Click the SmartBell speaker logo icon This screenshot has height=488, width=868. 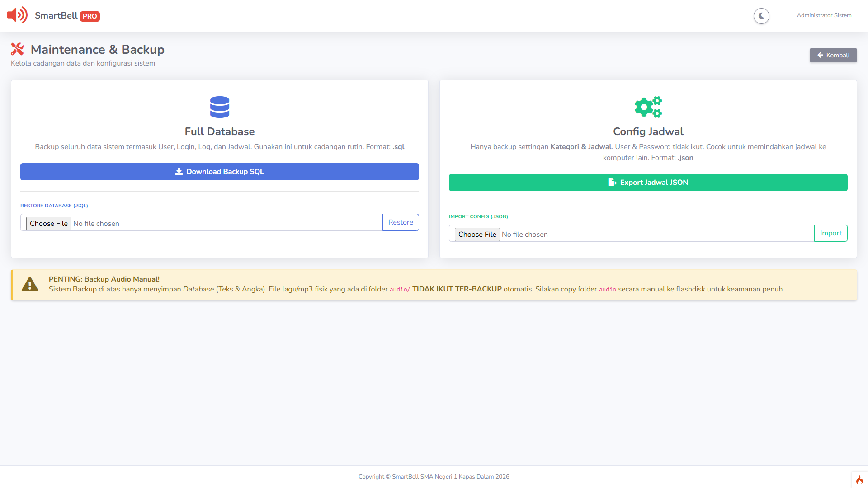(x=17, y=15)
